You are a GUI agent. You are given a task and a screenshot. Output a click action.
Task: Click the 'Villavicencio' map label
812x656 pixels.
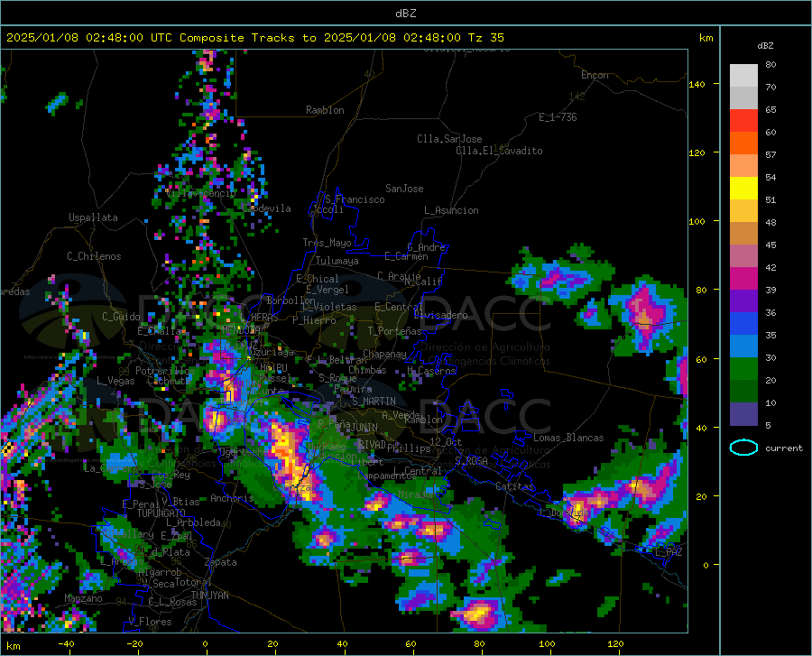pos(201,193)
